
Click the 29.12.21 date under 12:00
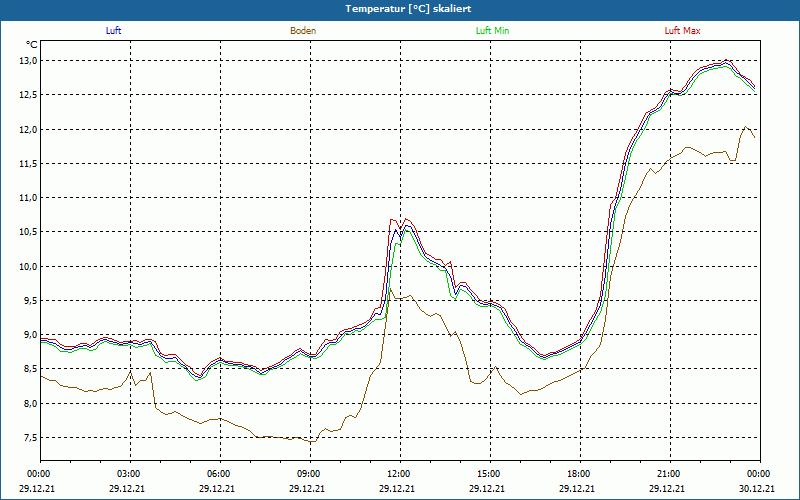click(x=397, y=488)
